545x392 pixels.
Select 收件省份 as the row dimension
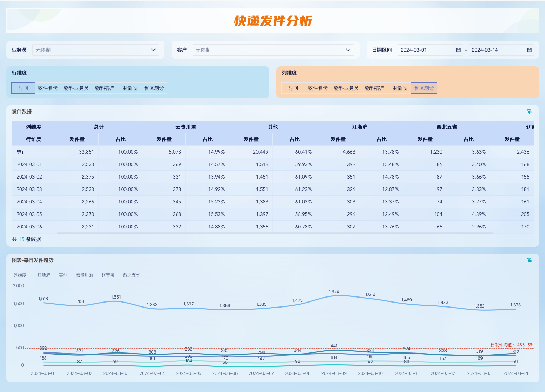(x=47, y=88)
